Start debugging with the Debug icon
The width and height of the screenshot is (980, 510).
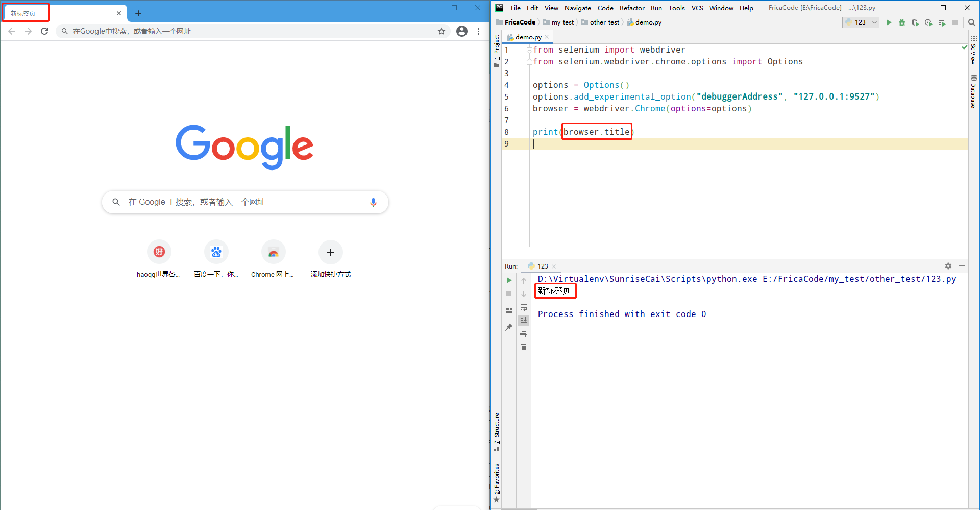pos(902,22)
